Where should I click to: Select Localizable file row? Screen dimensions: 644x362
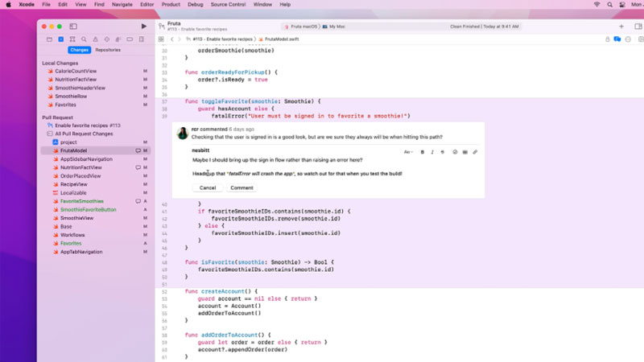[x=73, y=193]
